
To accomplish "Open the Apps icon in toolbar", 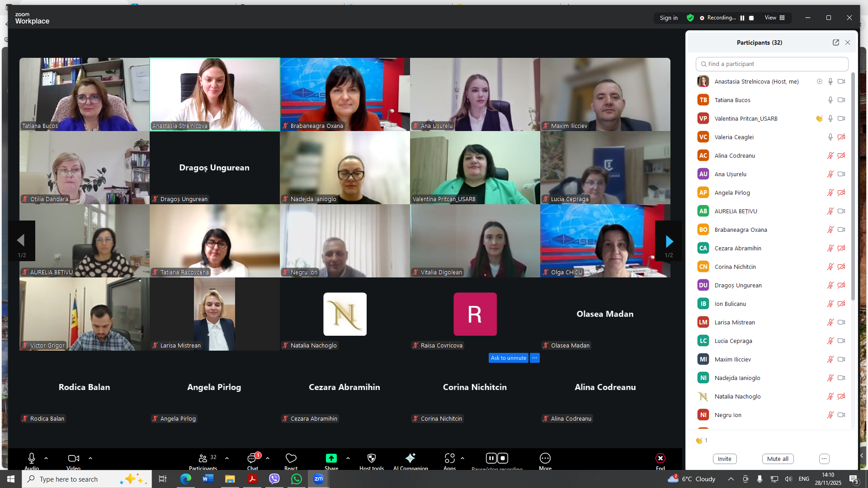I will (x=449, y=459).
